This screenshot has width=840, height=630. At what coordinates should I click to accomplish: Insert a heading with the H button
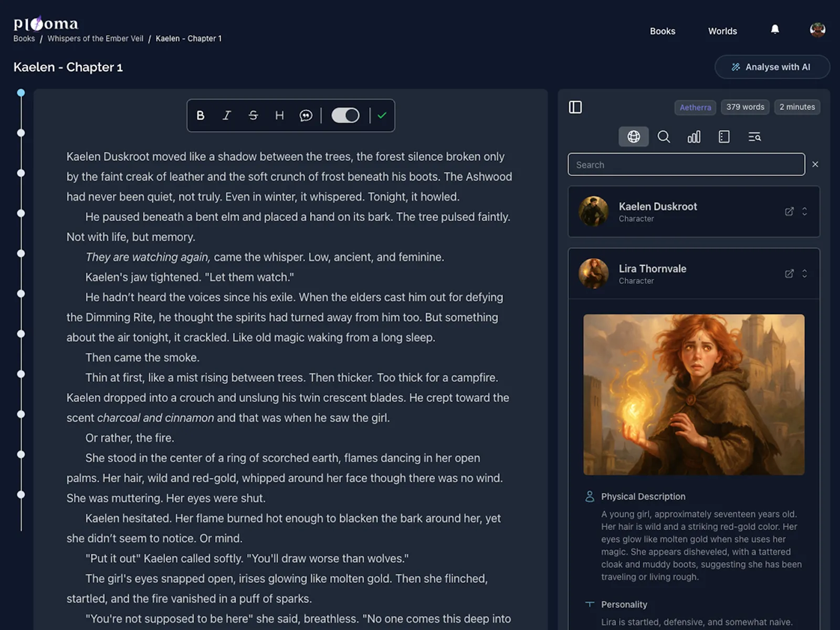(279, 115)
